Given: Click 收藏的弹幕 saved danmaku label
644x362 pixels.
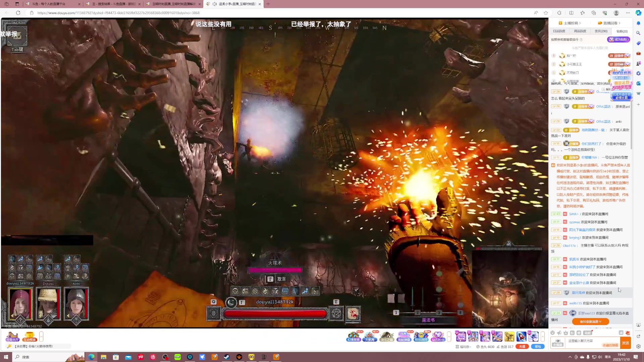Looking at the screenshot, I should 610,345.
